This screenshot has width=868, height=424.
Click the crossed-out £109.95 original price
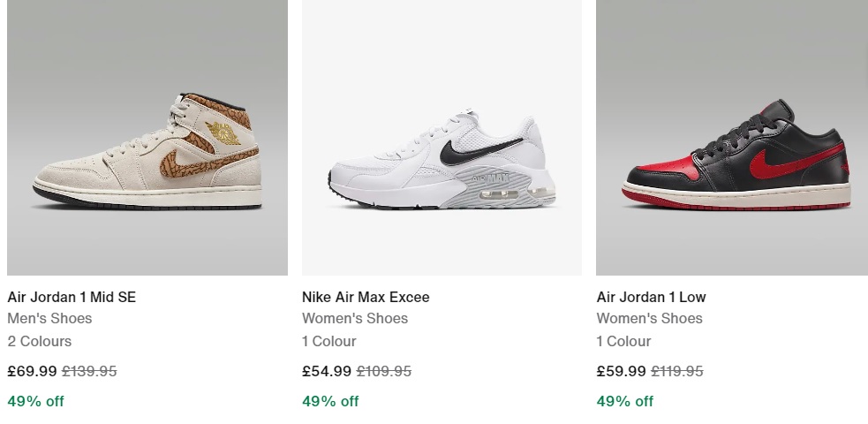pos(383,371)
